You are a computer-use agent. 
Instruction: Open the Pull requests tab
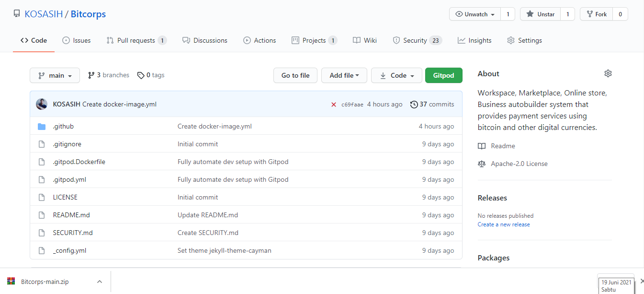tap(136, 40)
